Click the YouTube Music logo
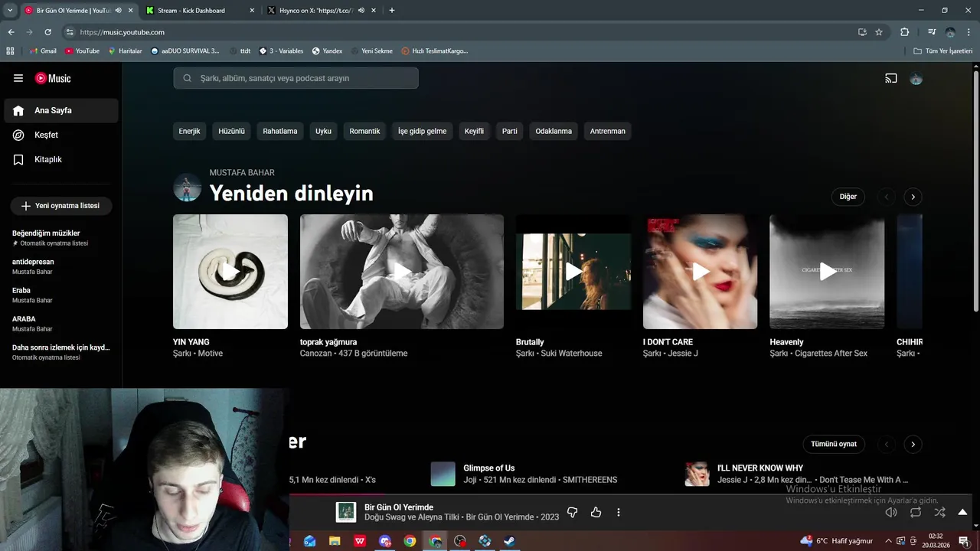 pos(53,78)
